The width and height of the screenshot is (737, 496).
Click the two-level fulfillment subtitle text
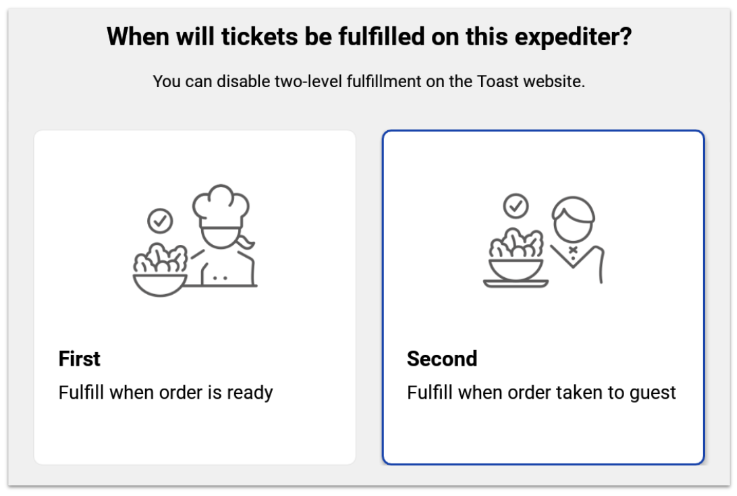point(368,81)
